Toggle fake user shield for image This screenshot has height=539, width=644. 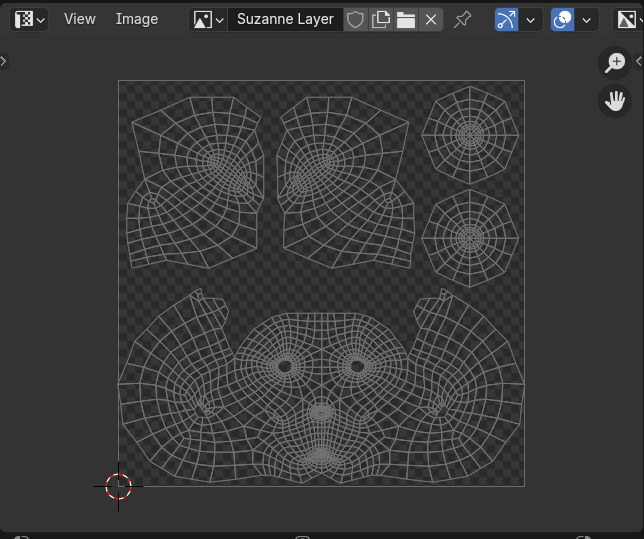tap(355, 19)
